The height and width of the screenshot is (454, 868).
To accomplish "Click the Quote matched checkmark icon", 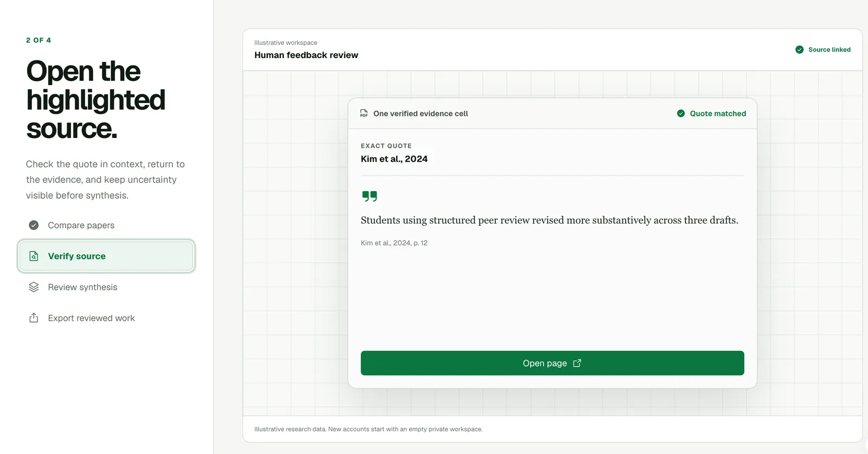I will (x=681, y=113).
